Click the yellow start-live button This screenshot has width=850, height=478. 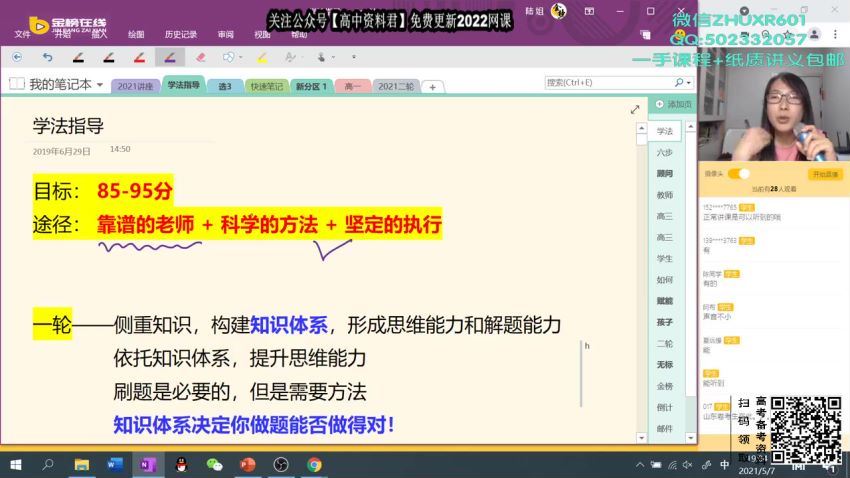825,174
